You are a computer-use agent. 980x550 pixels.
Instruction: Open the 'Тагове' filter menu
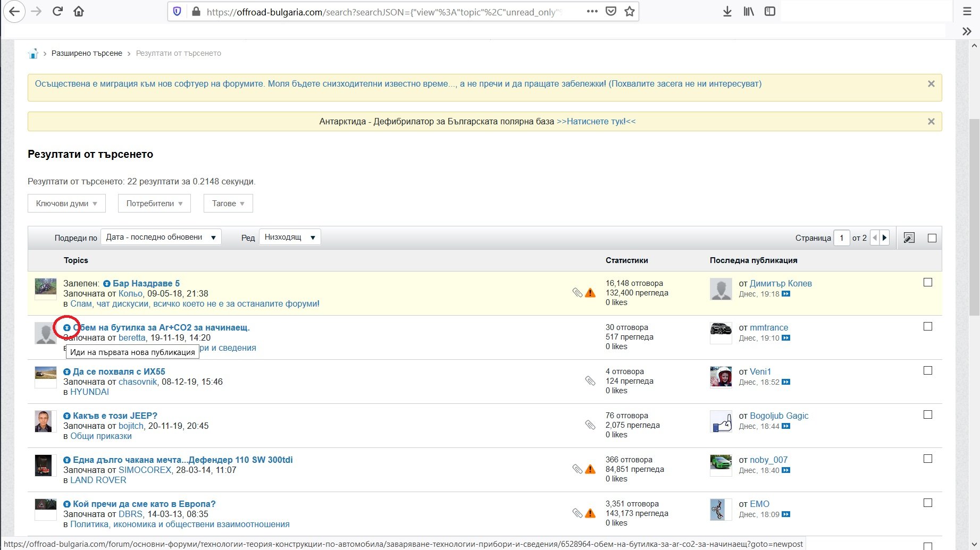tap(228, 204)
